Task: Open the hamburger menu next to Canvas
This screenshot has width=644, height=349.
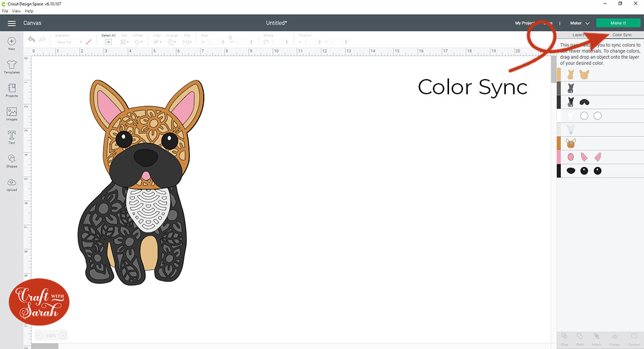Action: pyautogui.click(x=12, y=23)
